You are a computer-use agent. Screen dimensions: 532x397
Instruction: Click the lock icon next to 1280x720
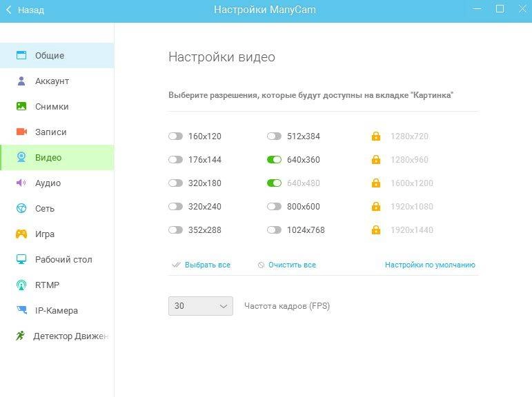(376, 136)
